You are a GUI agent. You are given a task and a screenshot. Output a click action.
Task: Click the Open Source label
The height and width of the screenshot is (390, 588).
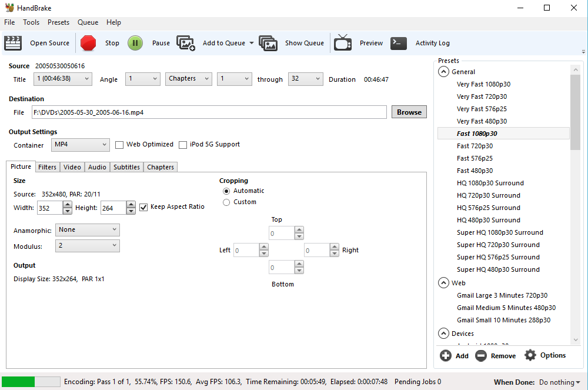tap(49, 43)
